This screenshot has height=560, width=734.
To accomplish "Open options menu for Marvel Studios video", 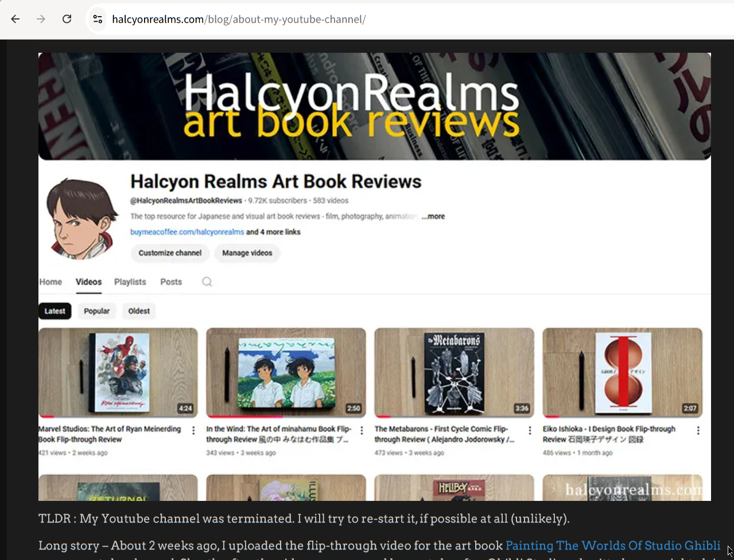I will point(193,430).
